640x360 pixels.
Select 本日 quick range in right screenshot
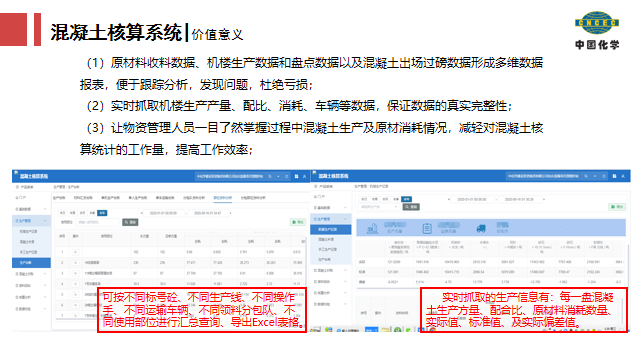click(x=364, y=199)
